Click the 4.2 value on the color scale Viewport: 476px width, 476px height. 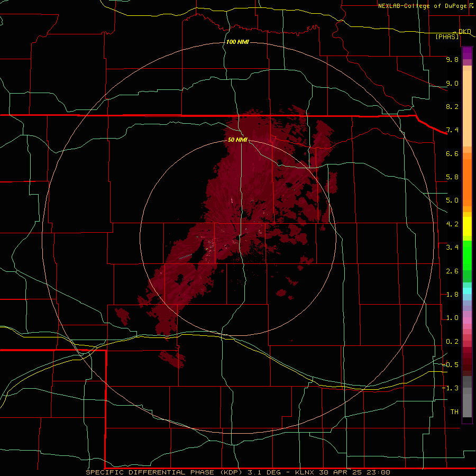(452, 224)
